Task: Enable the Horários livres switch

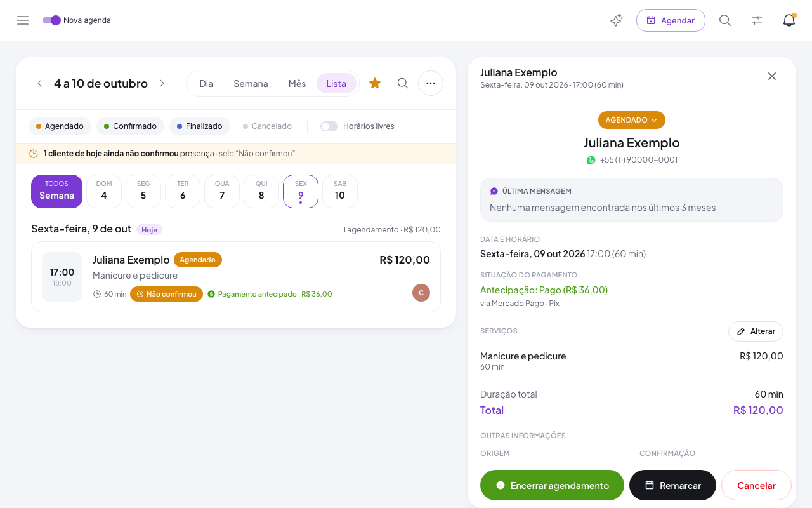Action: (x=329, y=126)
